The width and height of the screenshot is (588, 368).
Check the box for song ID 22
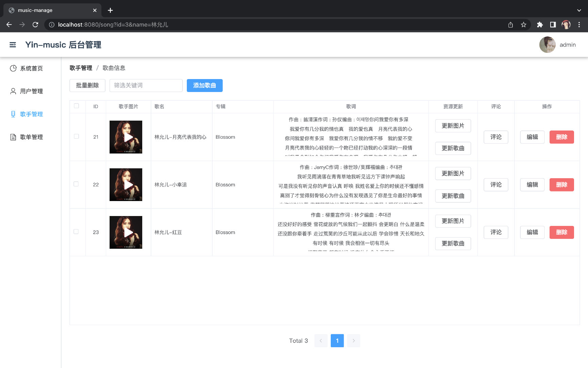point(76,184)
